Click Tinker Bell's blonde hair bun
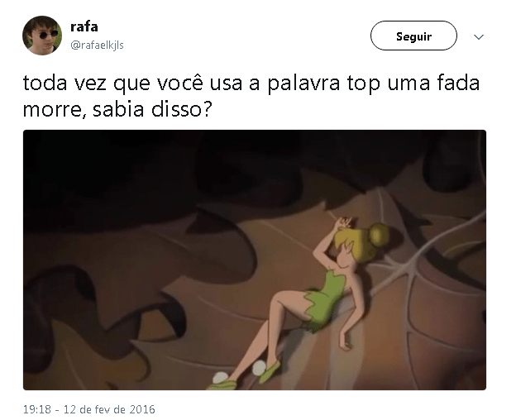516x420 pixels. [379, 235]
